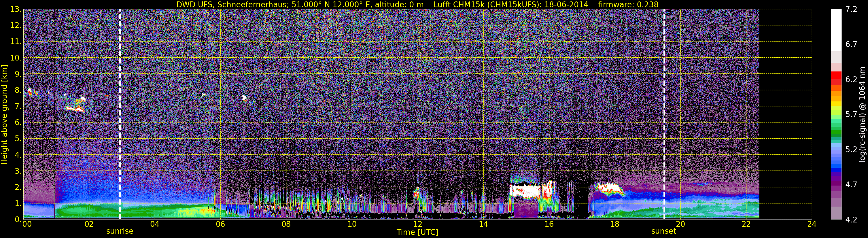Click the colorbar tick value "5.2"
This screenshot has width=868, height=238.
pos(852,149)
